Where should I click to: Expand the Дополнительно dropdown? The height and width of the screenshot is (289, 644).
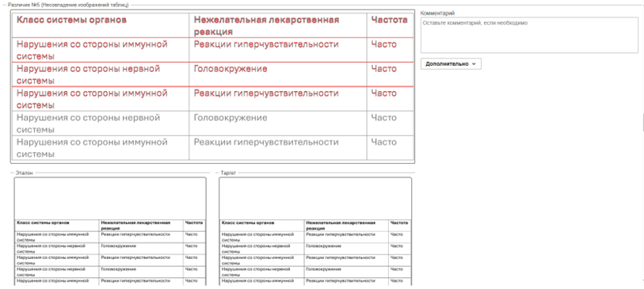[451, 64]
